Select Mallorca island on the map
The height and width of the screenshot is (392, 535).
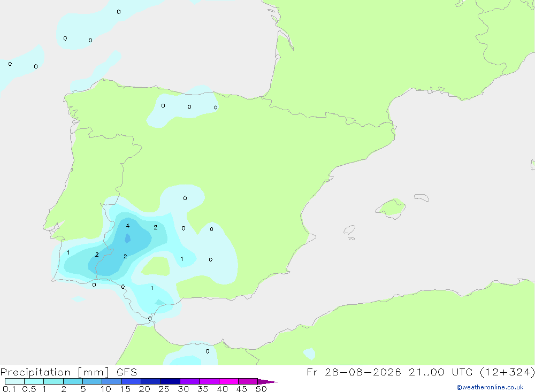[391, 209]
